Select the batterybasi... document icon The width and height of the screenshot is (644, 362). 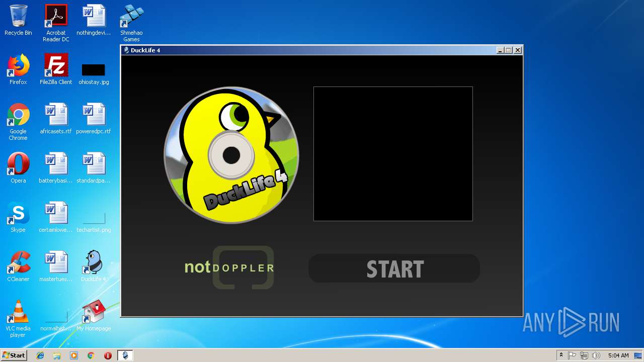pyautogui.click(x=56, y=168)
